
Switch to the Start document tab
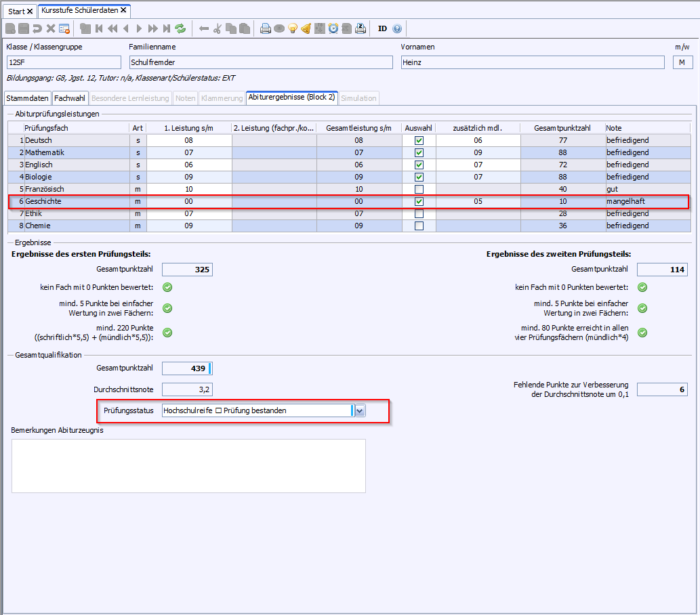pyautogui.click(x=17, y=12)
